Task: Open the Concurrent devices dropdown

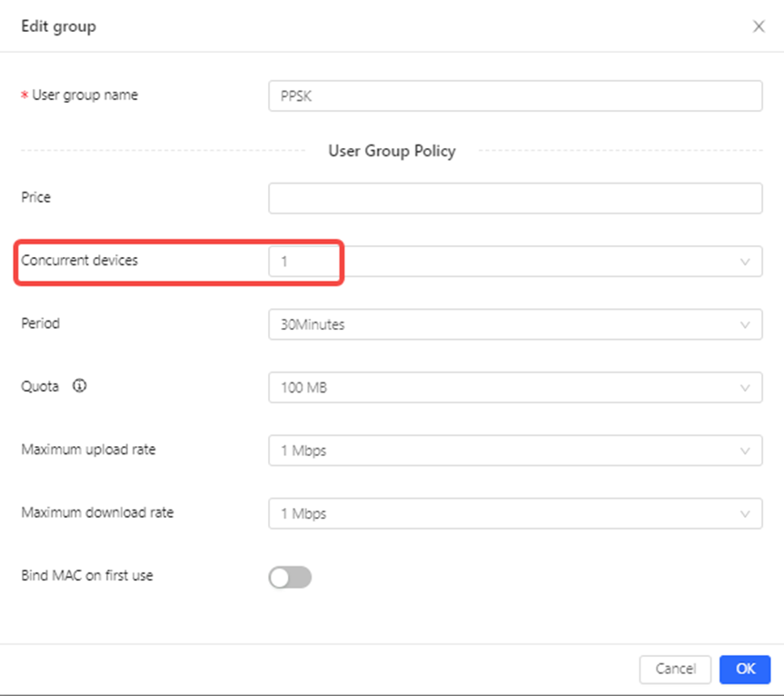Action: (x=515, y=261)
